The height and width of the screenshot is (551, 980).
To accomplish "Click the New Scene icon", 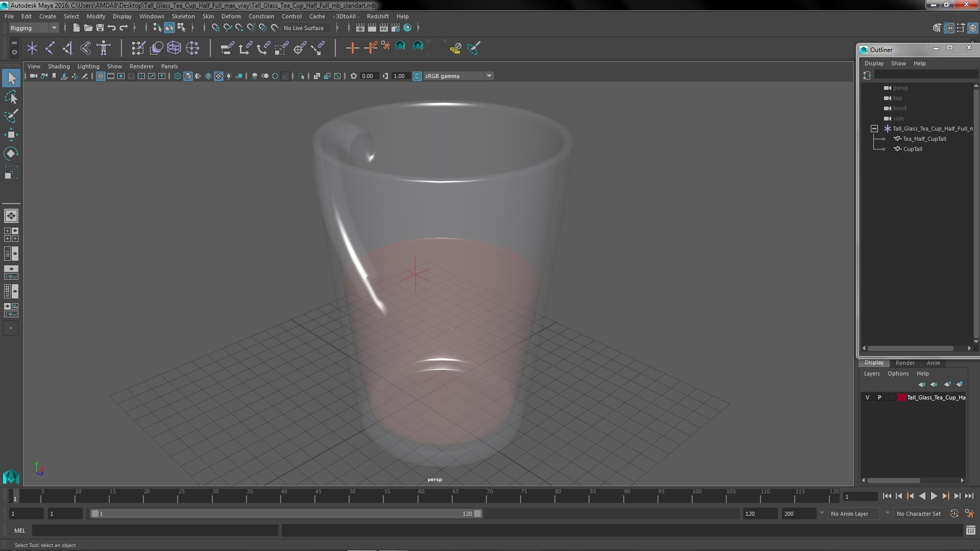I will point(76,28).
